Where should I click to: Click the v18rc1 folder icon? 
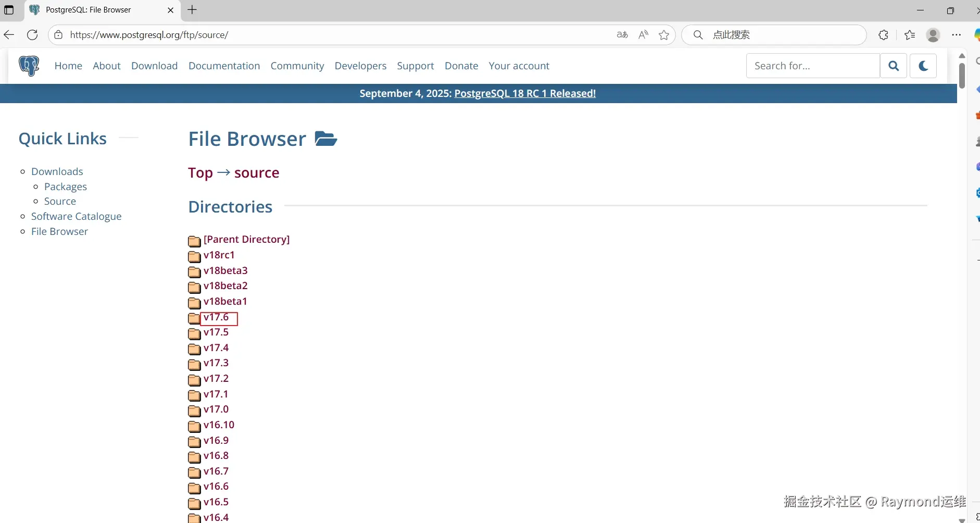coord(194,256)
